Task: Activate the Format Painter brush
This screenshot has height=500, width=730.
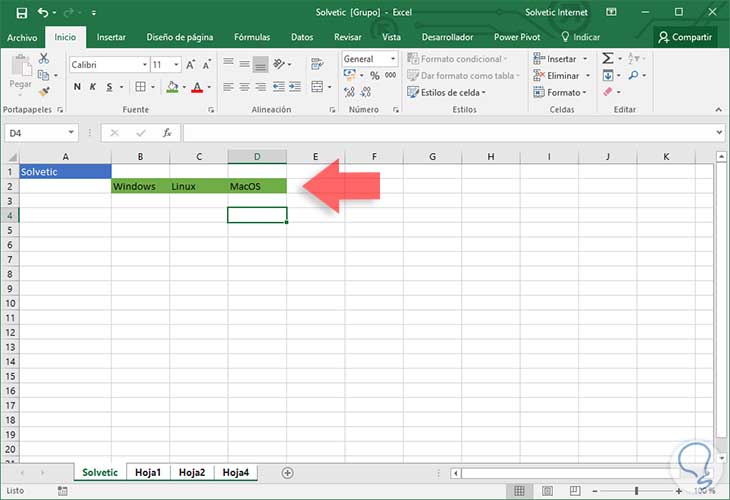Action: point(44,92)
